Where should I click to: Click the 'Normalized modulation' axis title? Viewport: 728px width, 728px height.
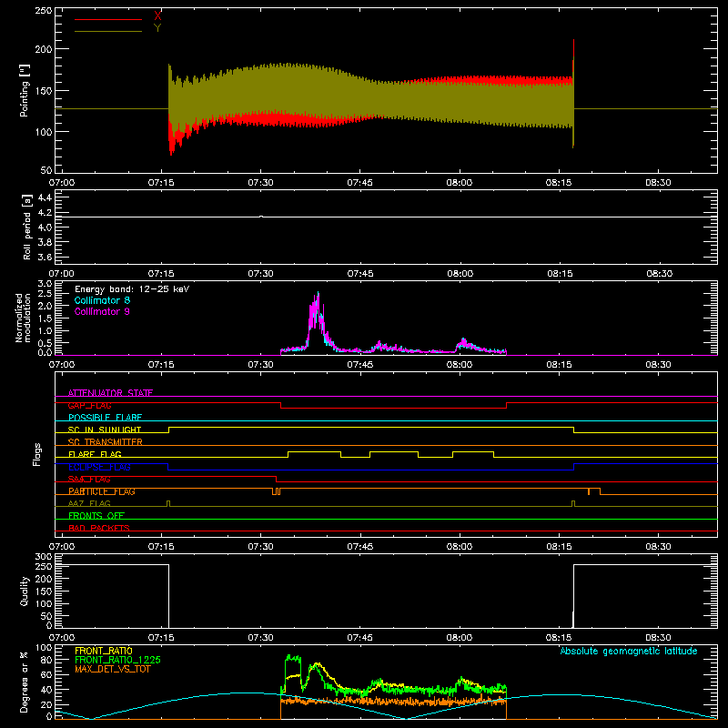click(23, 318)
